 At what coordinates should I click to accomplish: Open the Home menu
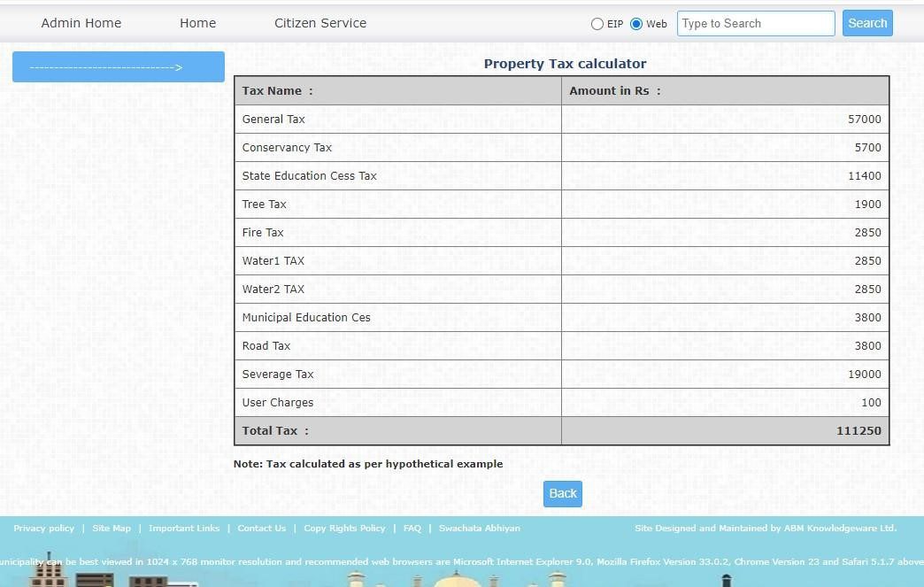pos(197,23)
